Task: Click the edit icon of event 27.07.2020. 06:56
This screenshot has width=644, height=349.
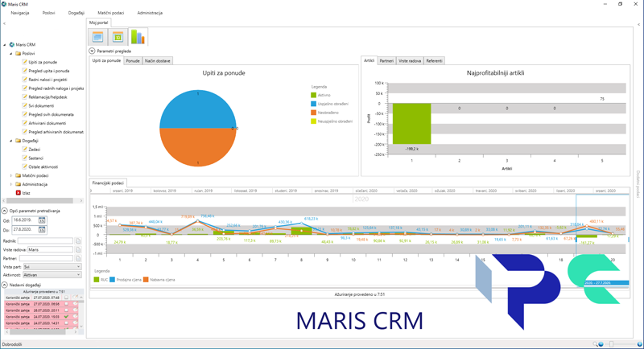Action: (x=75, y=304)
